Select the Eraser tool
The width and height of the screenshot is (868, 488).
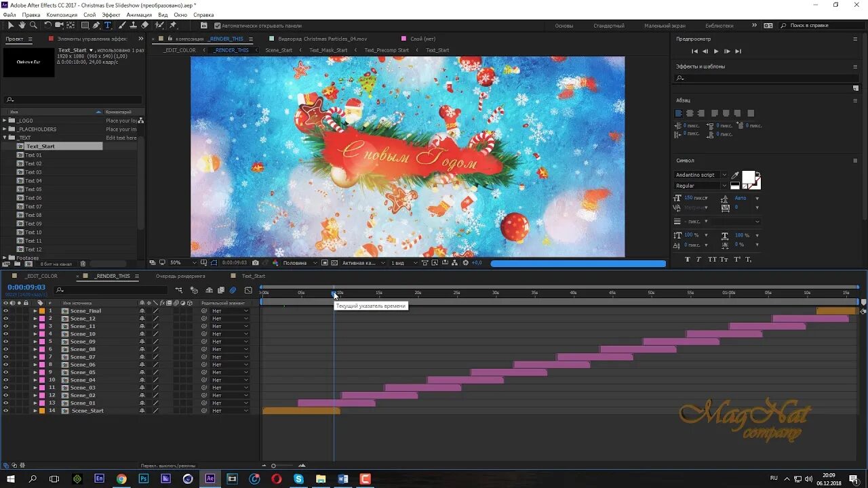click(144, 26)
